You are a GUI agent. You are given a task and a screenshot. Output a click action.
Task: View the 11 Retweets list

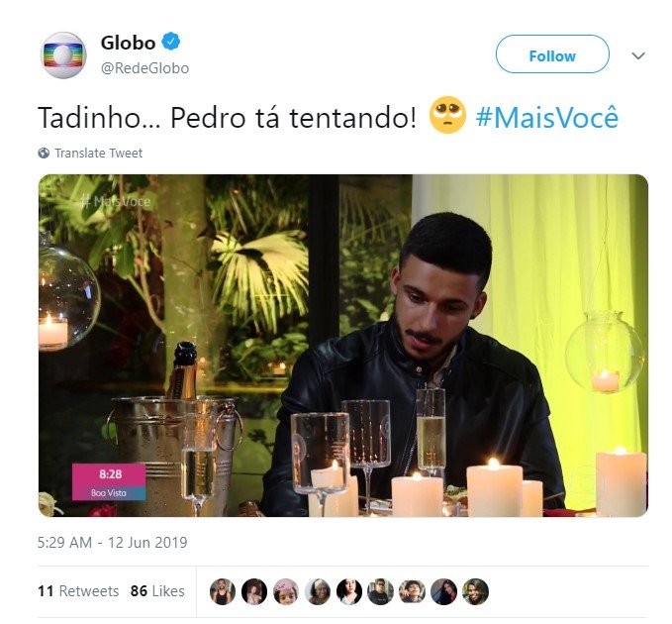78,591
